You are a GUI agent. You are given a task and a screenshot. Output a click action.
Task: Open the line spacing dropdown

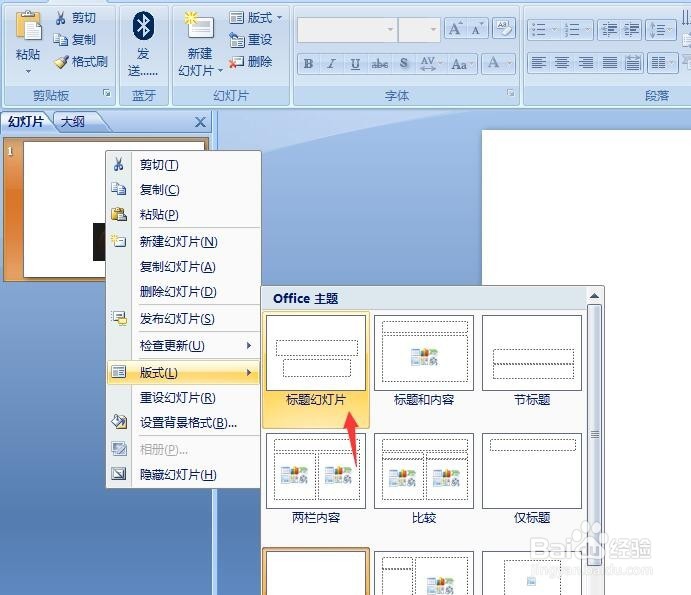tap(661, 30)
